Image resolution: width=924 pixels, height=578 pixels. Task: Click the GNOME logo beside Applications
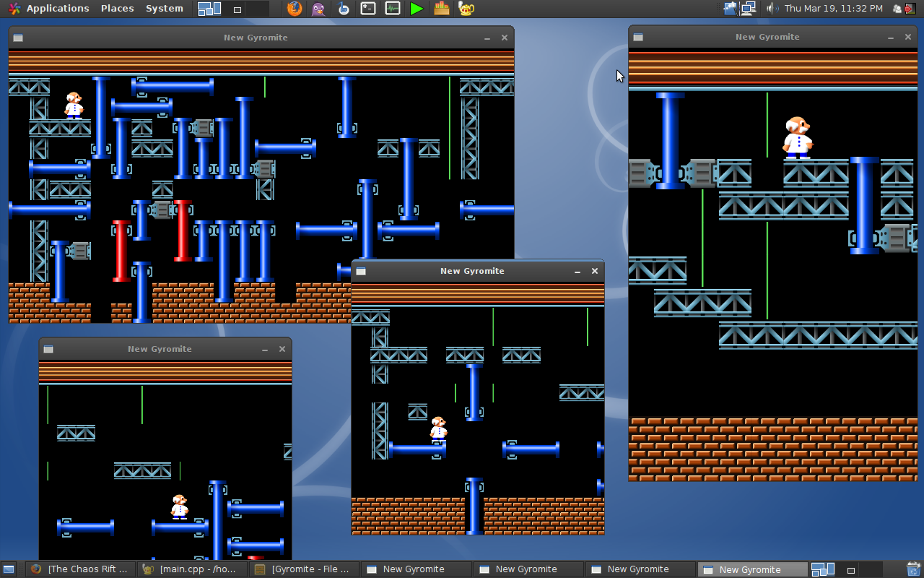pos(14,9)
